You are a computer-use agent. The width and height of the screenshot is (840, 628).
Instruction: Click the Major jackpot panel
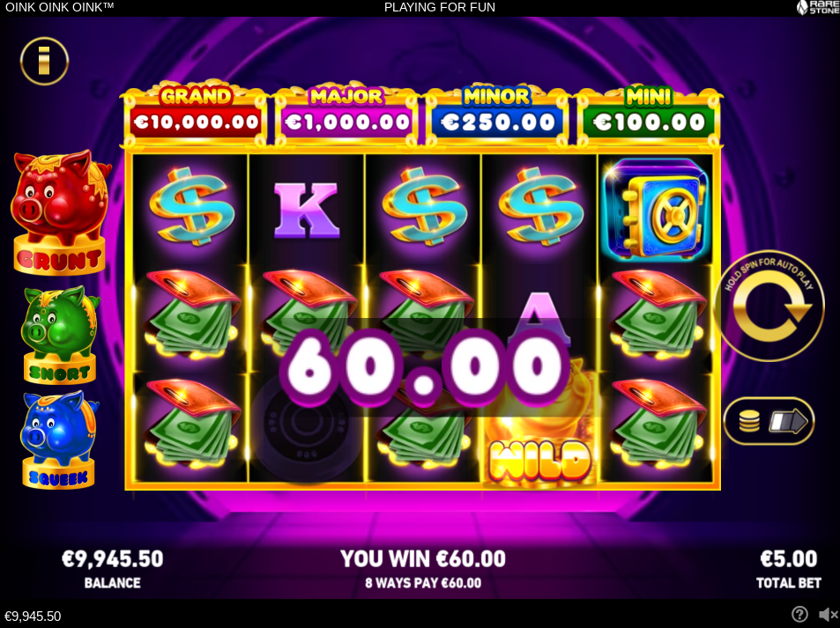[346, 115]
